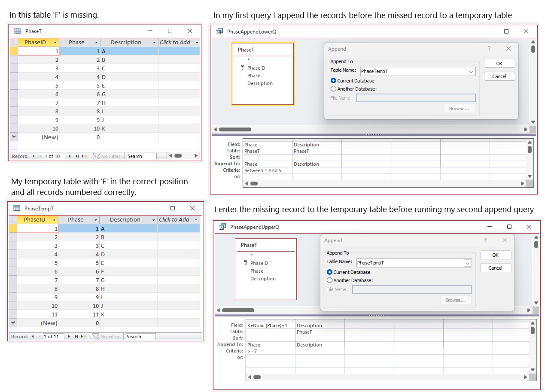Click the Browse button in the Append dialog
Viewport: 545px width, 392px height.
[459, 108]
